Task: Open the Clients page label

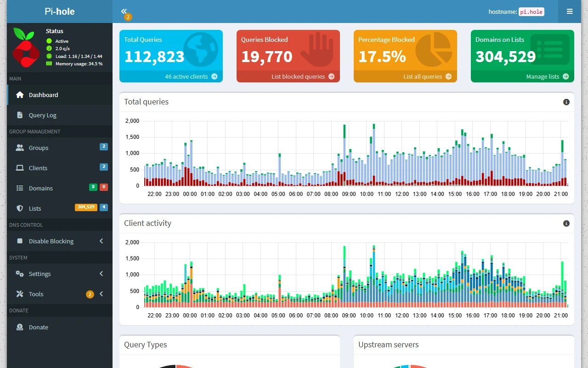Action: click(x=38, y=168)
